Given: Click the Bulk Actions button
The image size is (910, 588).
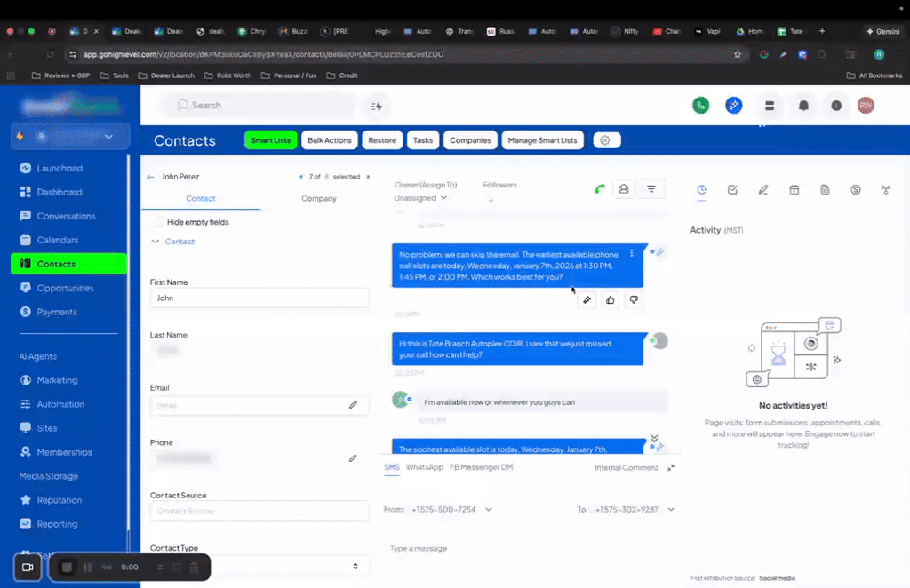Looking at the screenshot, I should coord(329,139).
